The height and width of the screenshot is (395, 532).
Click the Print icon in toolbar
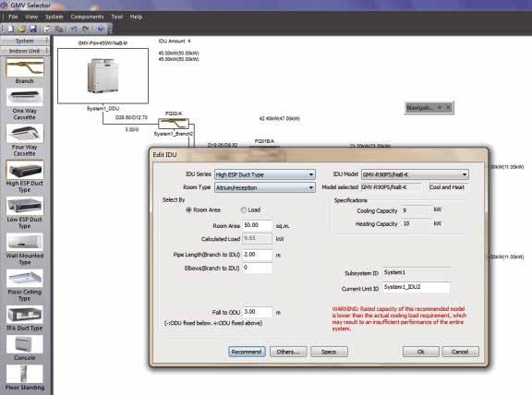tap(47, 30)
